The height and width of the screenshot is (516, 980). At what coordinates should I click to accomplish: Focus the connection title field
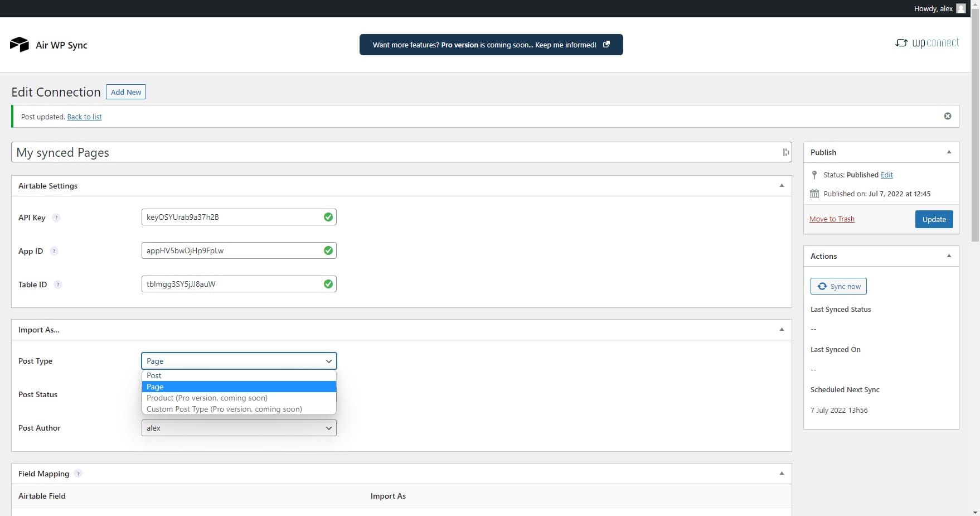pos(401,152)
